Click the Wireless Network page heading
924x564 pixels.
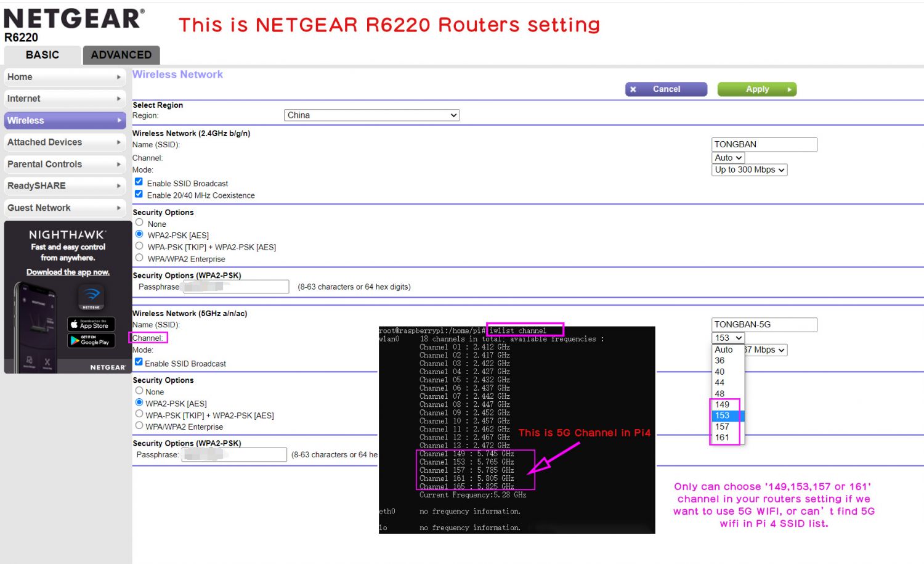pyautogui.click(x=177, y=75)
